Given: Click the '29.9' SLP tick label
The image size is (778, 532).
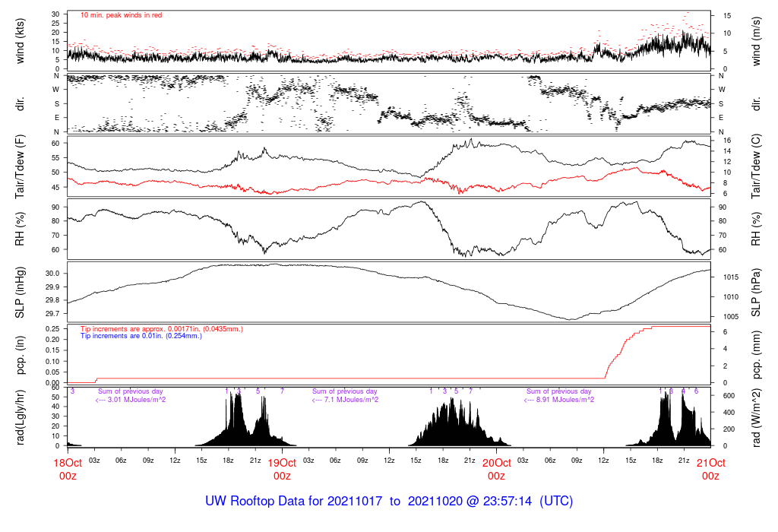Looking at the screenshot, I should click(54, 287).
